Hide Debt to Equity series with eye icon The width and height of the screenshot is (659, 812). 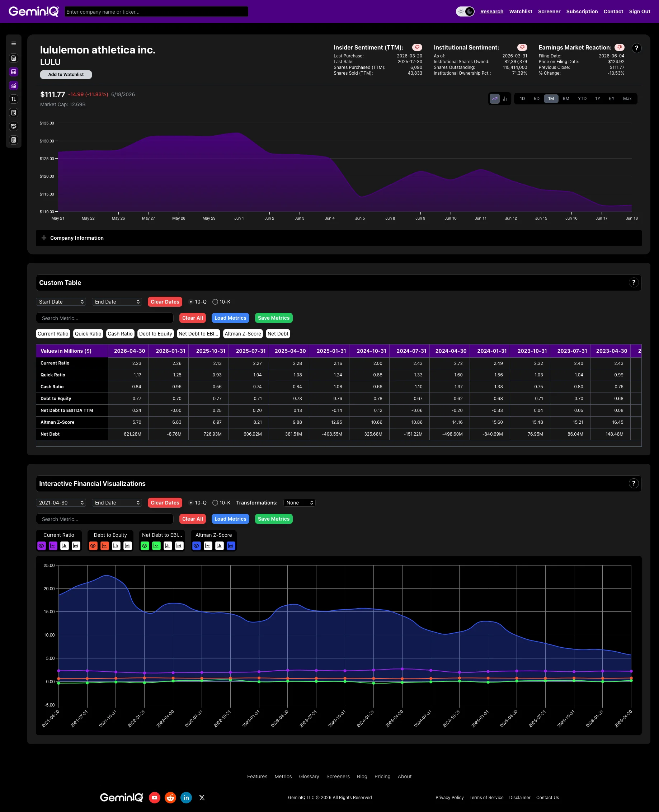coord(93,546)
